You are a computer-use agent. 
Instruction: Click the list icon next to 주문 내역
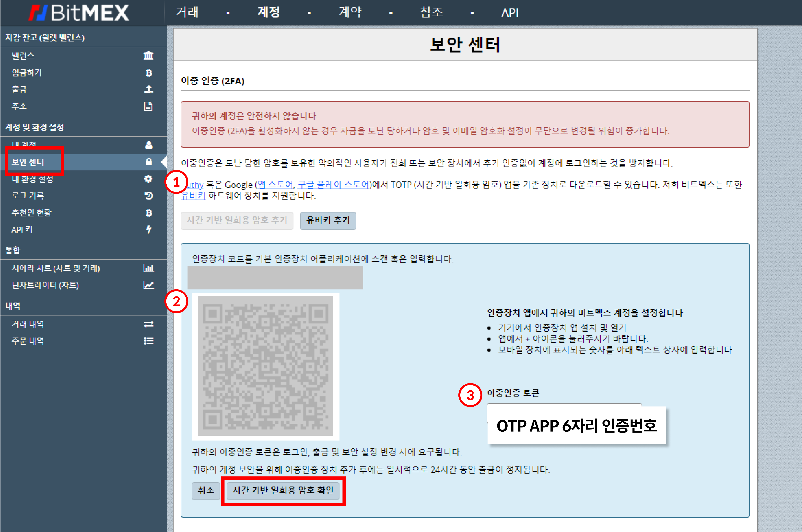[149, 341]
